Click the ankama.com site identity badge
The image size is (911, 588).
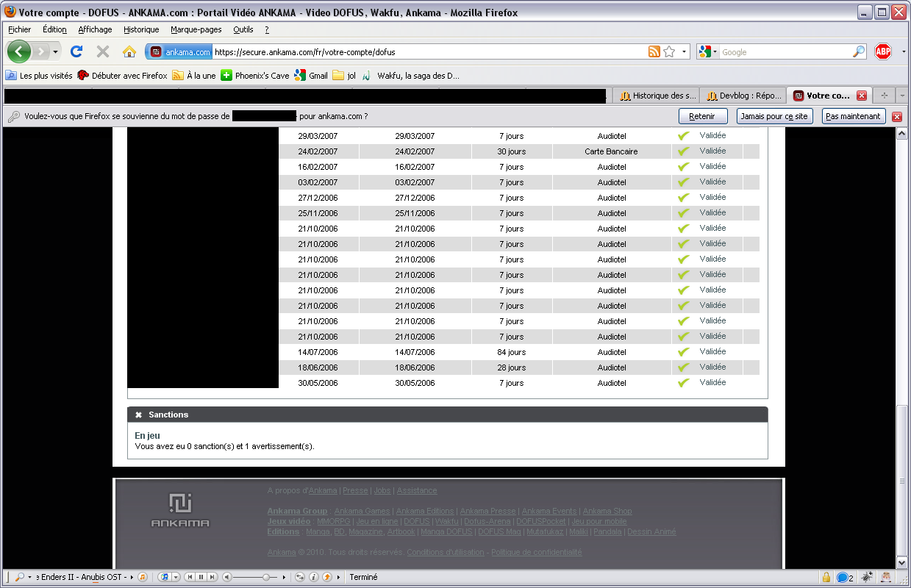point(180,51)
